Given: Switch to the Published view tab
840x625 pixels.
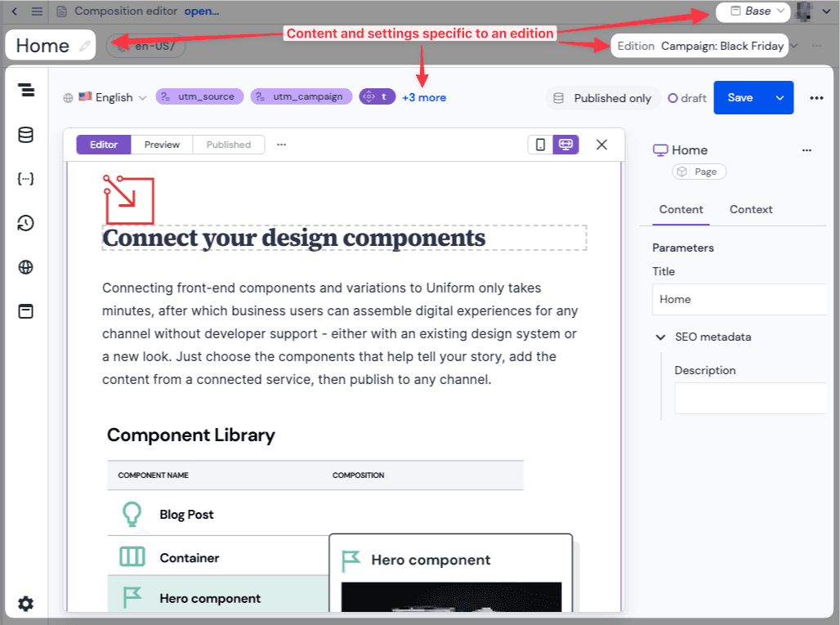Looking at the screenshot, I should tap(229, 145).
